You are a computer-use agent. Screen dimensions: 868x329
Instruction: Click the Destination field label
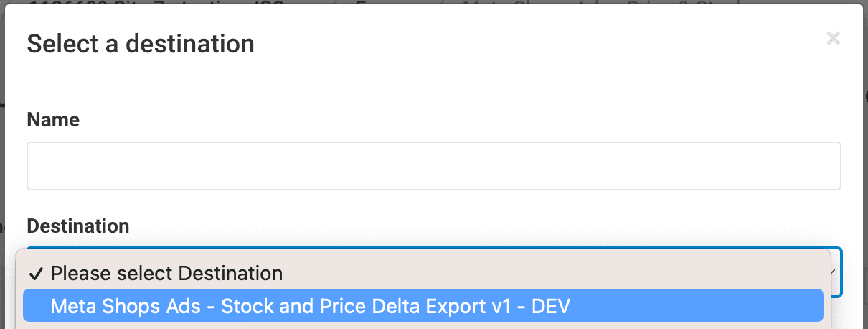78,226
